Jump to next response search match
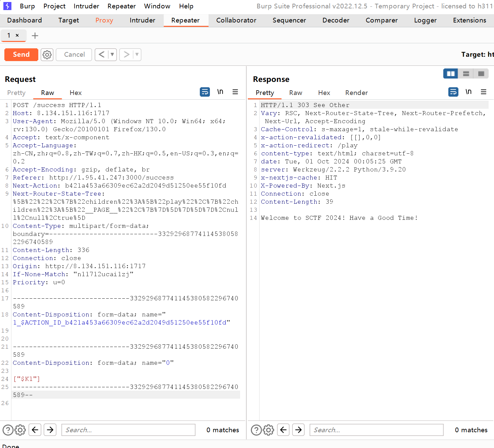 [299, 430]
